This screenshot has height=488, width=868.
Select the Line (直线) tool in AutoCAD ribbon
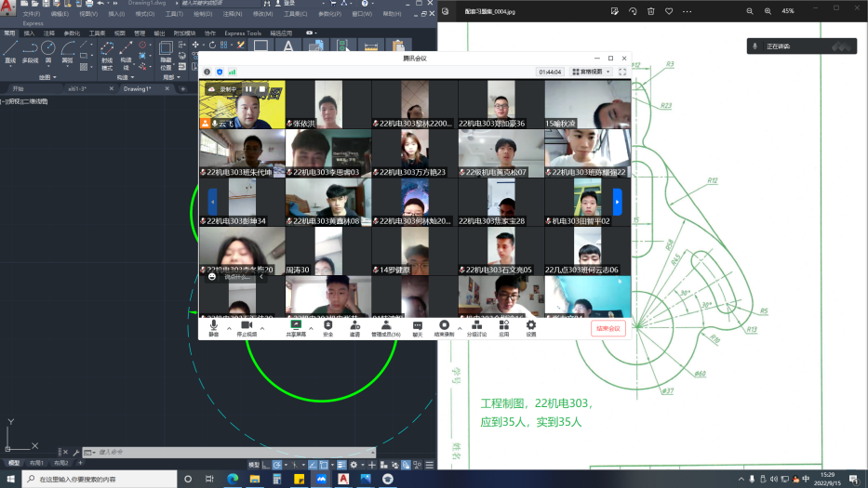[10, 52]
